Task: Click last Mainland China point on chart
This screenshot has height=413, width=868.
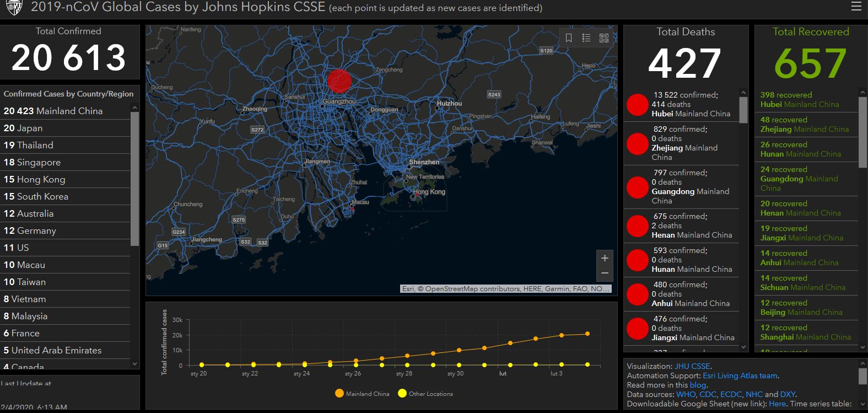Action: tap(587, 334)
